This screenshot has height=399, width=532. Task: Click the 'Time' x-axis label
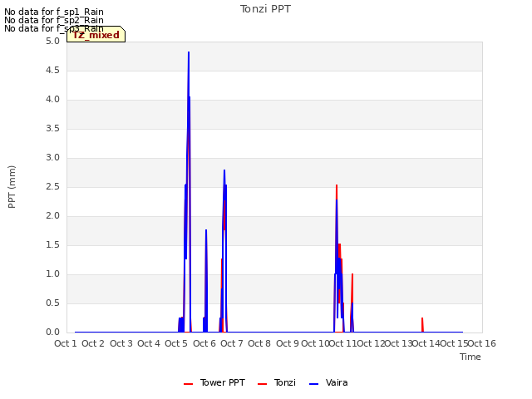(x=470, y=357)
